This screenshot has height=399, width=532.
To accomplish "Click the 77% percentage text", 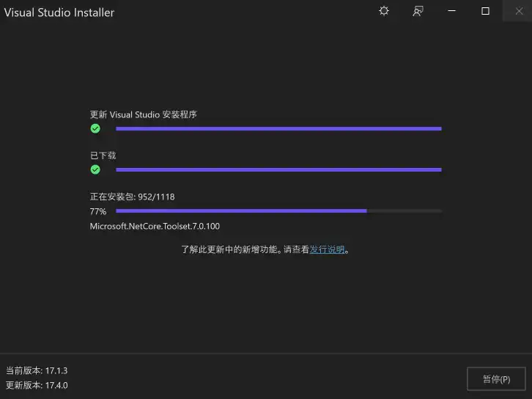I will [98, 211].
